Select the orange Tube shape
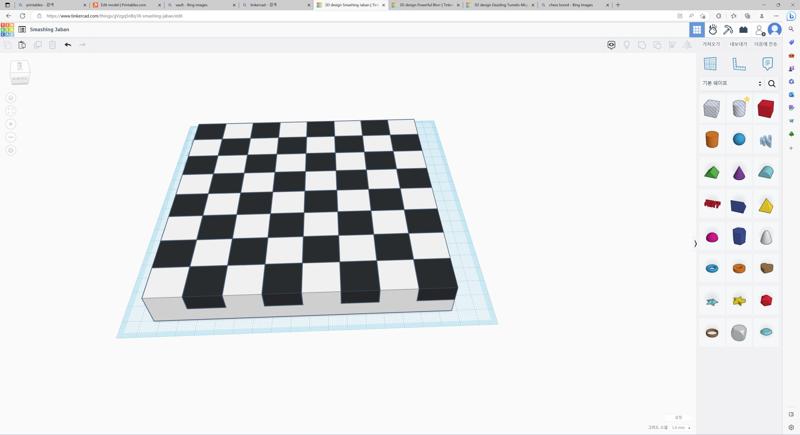The image size is (800, 435). 739,268
